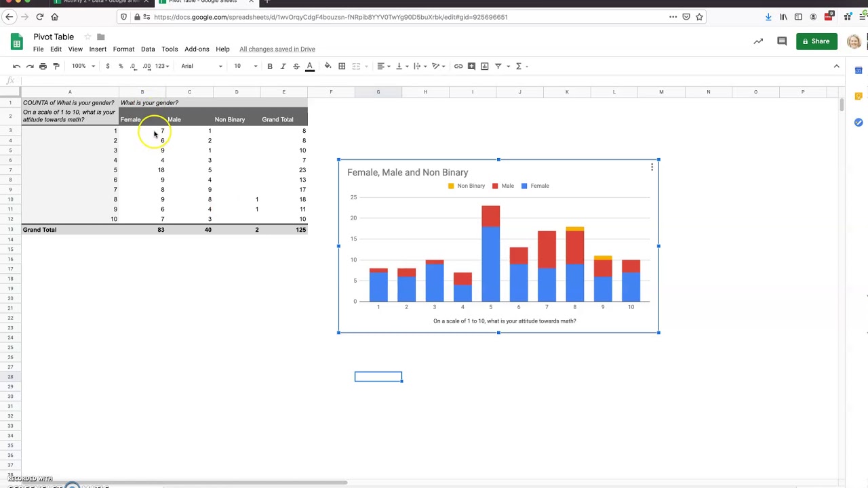Screen dimensions: 868x488
Task: Go to Google Sheets home icon
Action: point(16,42)
